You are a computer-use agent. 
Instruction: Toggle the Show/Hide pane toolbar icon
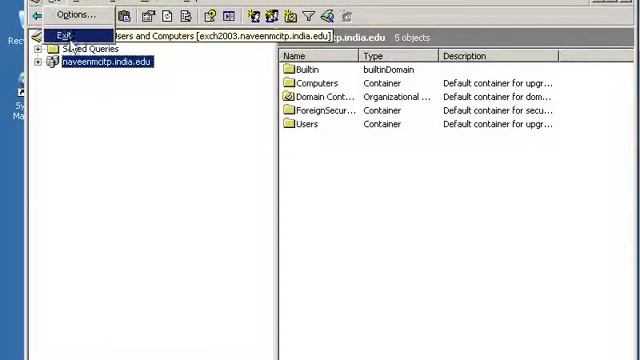[229, 16]
